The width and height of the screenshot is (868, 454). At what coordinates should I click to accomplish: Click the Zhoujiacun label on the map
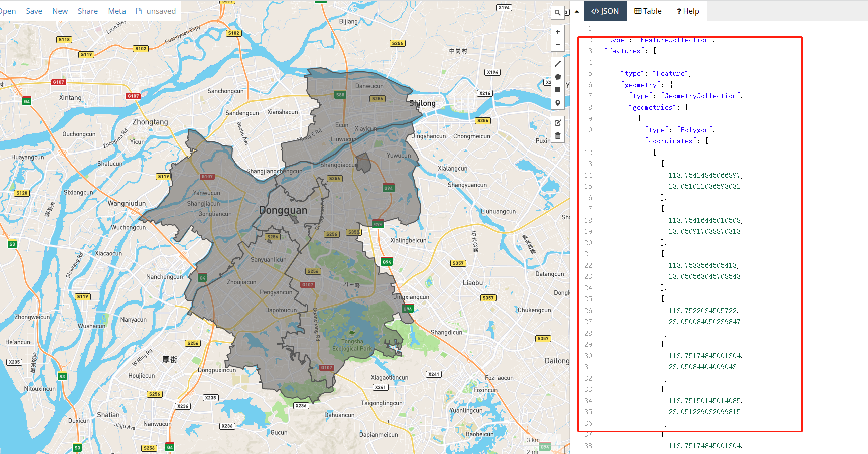coord(241,282)
